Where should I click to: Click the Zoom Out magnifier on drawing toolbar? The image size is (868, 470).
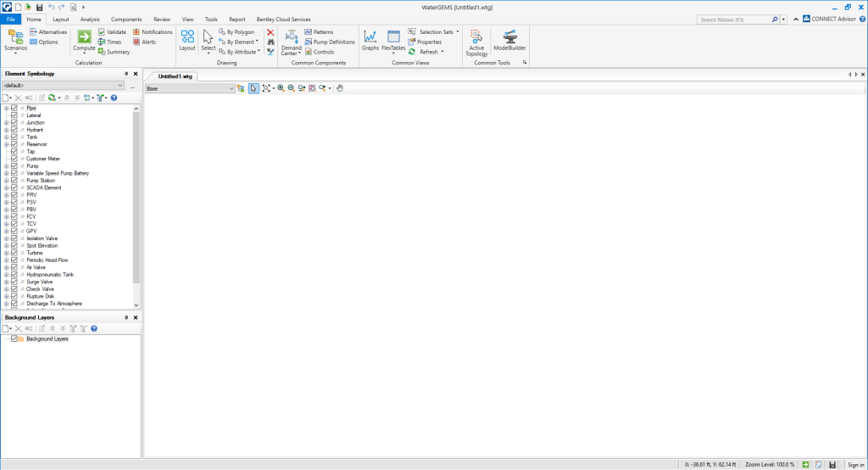[292, 88]
